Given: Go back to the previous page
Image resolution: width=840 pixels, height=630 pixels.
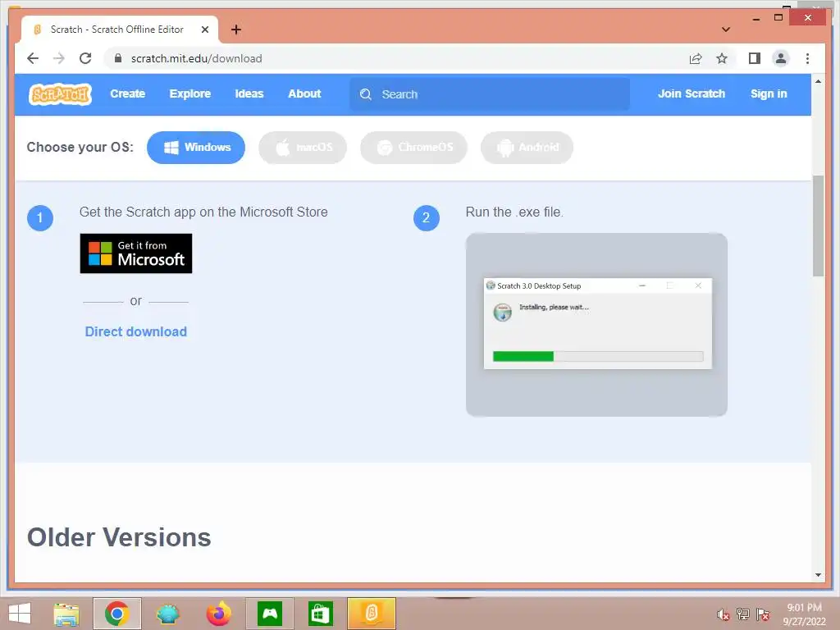Looking at the screenshot, I should coord(33,58).
